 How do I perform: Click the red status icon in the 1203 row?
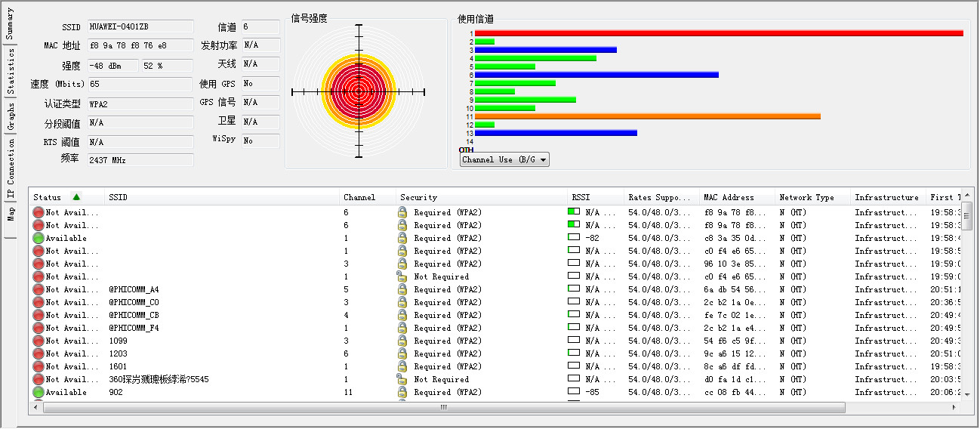[39, 353]
